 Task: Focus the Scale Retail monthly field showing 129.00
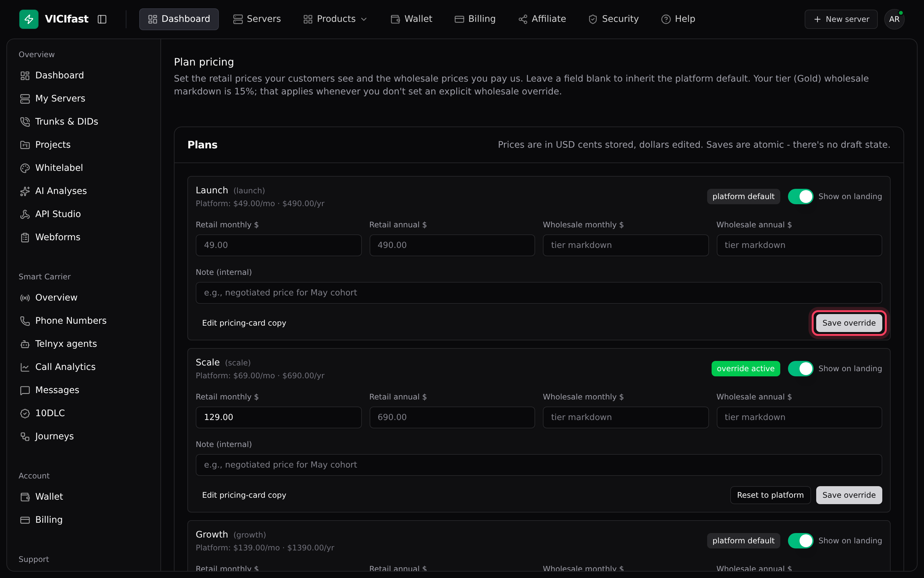click(278, 417)
